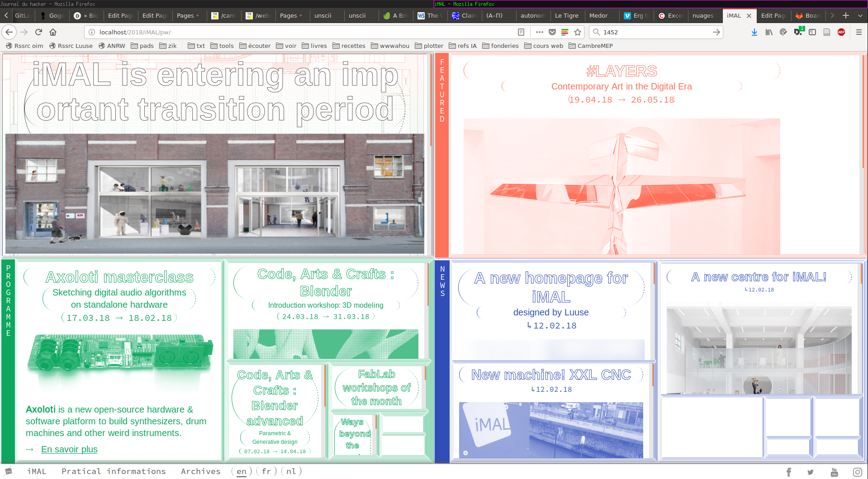
Task: Open the downloads arrow icon
Action: 754,32
